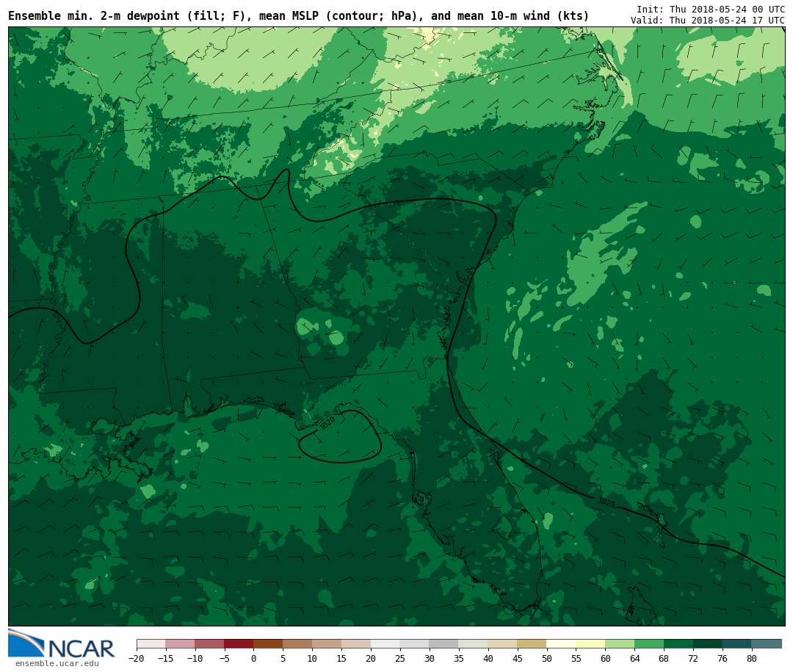Viewport: 793px width, 672px height.
Task: Pick the tan swatch between 40 and 45
Action: 503,644
